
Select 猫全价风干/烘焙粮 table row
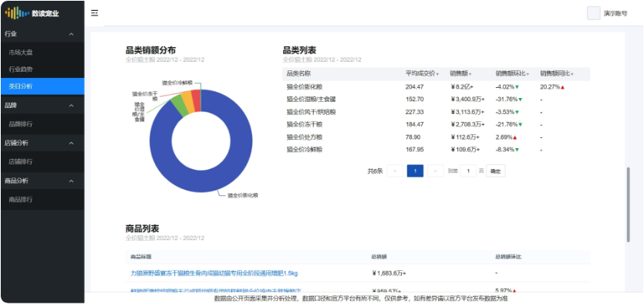tap(437, 112)
